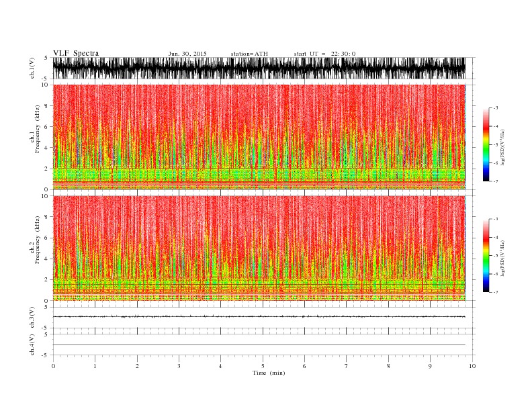The height and width of the screenshot is (411, 532).
Task: Click time axis tick label "10"
Action: [x=472, y=366]
